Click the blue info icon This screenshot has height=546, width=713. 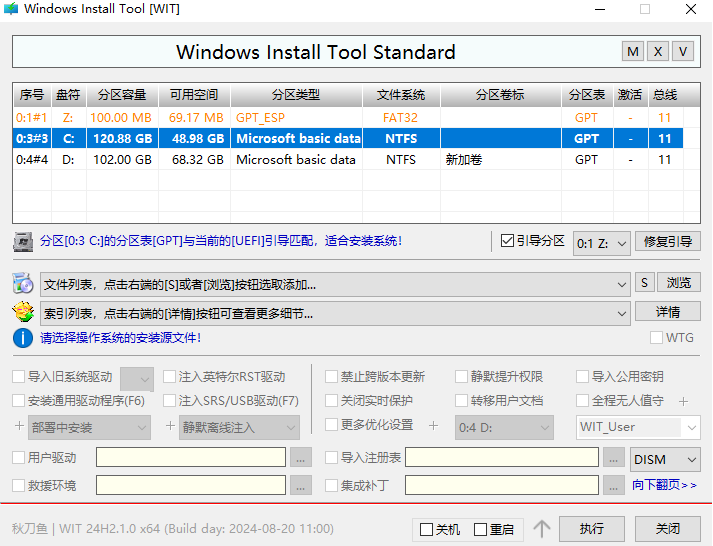click(x=23, y=338)
